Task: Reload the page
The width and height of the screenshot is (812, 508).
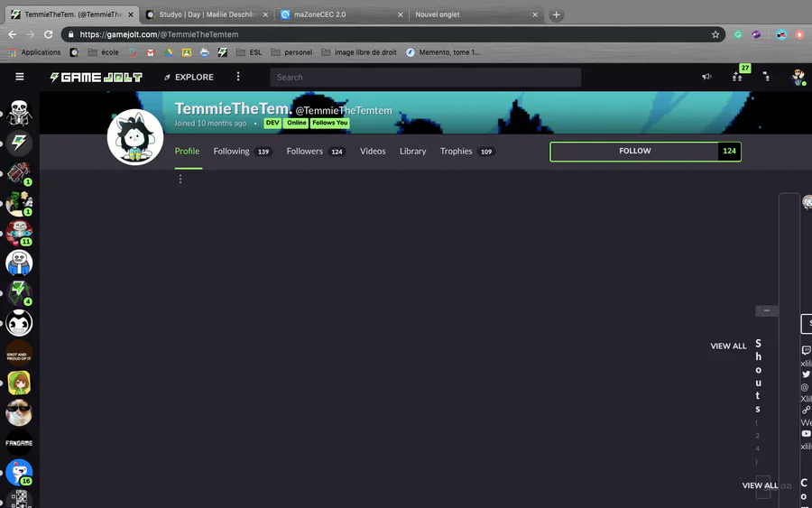Action: tap(48, 34)
